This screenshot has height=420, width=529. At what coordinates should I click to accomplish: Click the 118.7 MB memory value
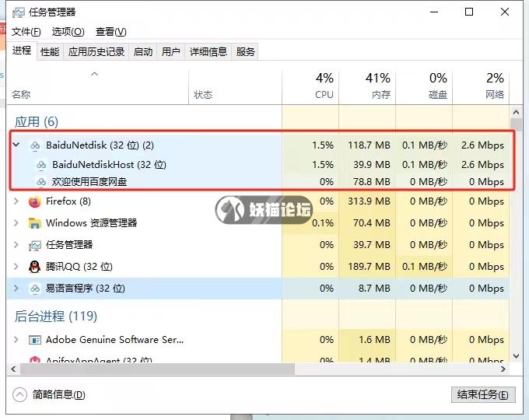369,145
